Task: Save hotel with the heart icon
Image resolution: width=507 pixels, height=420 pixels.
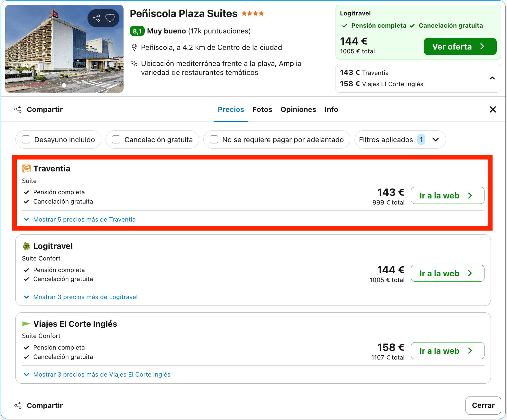Action: coord(110,18)
